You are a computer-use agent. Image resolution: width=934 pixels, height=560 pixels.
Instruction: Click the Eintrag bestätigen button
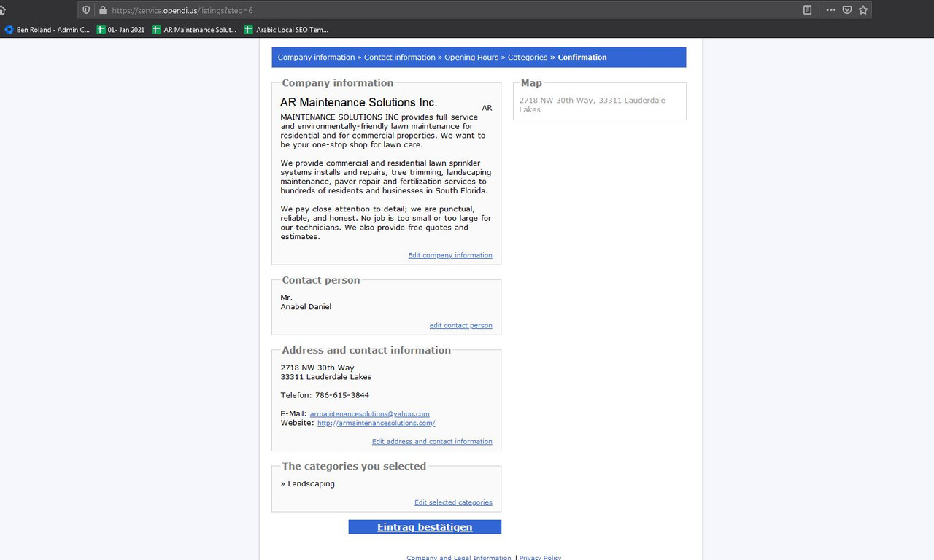[425, 527]
